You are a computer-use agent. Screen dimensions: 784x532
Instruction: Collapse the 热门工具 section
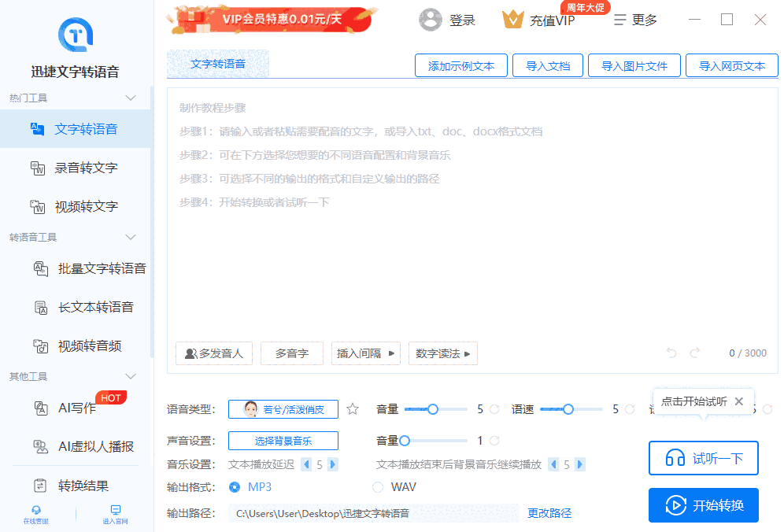pyautogui.click(x=130, y=98)
